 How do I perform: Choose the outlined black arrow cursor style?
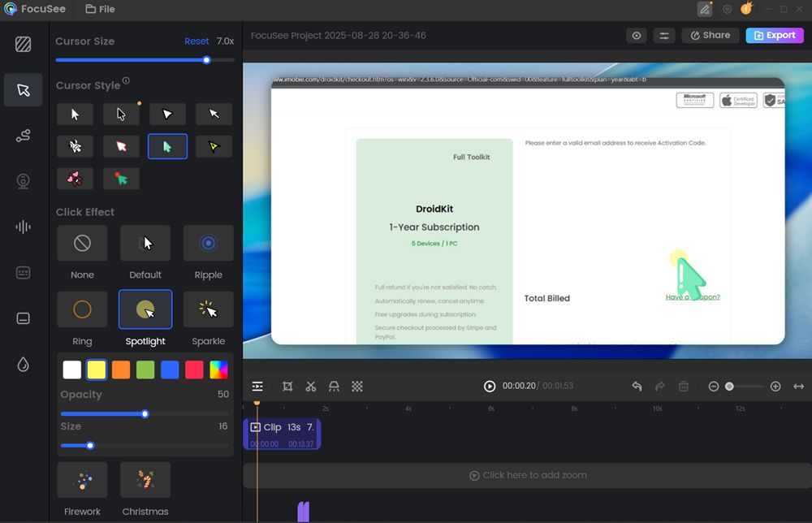coord(121,115)
